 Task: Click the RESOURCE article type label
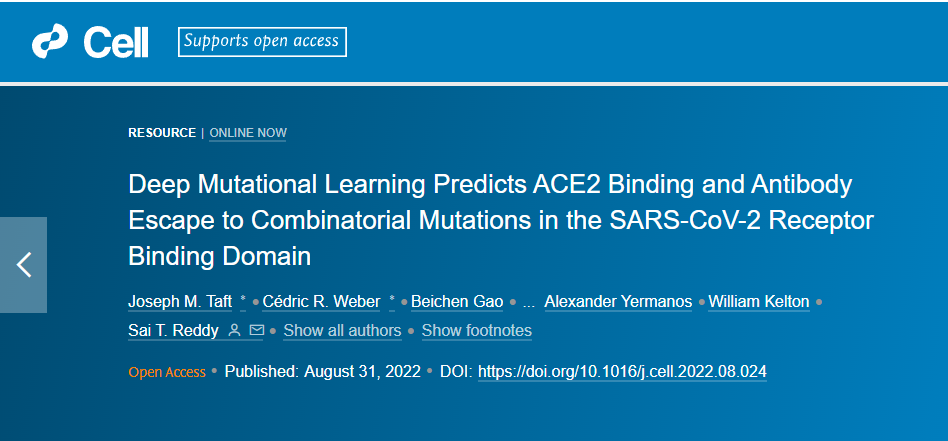coord(162,132)
